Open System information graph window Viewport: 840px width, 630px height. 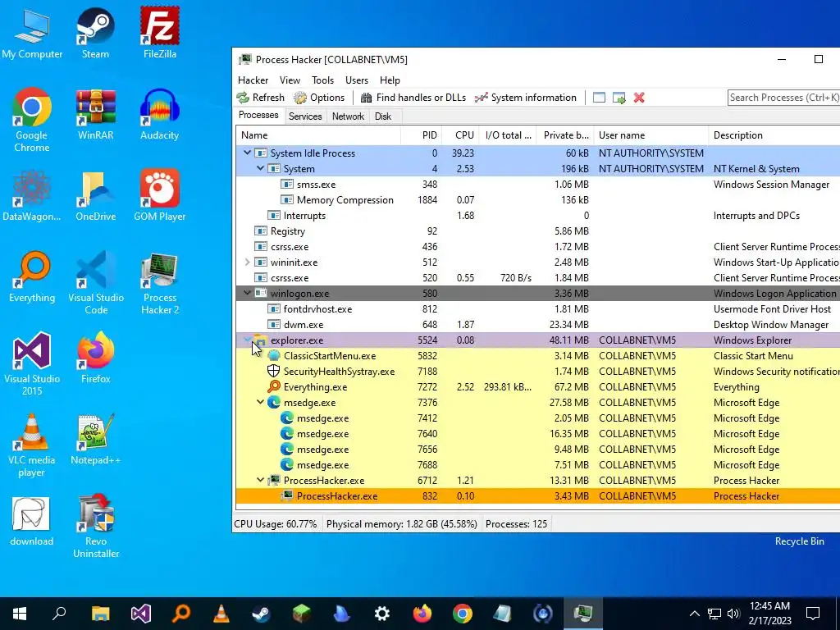pyautogui.click(x=526, y=98)
